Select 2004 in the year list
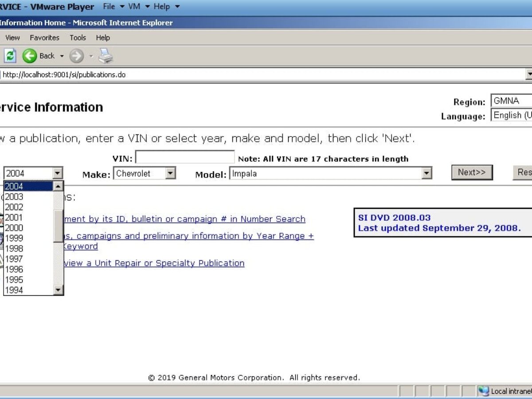 (x=28, y=186)
